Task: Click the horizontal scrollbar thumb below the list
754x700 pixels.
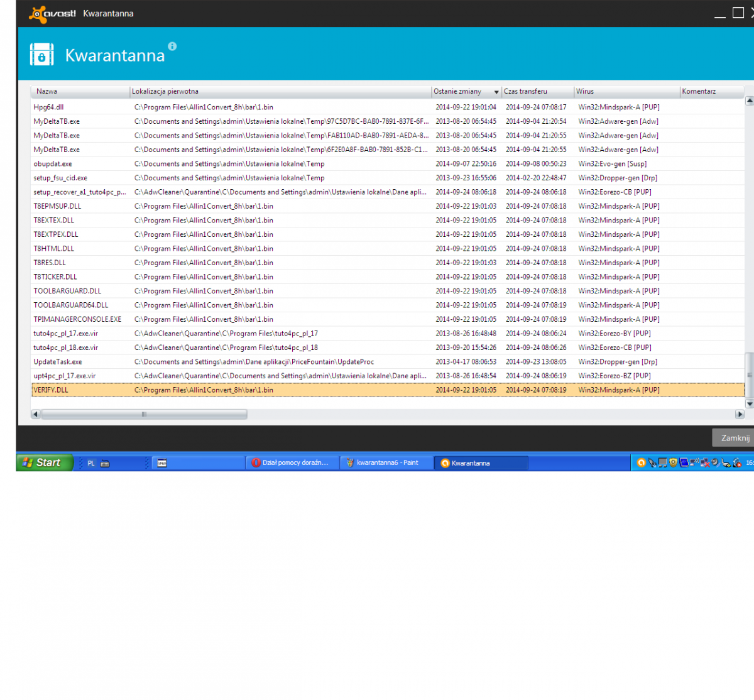Action: click(144, 414)
